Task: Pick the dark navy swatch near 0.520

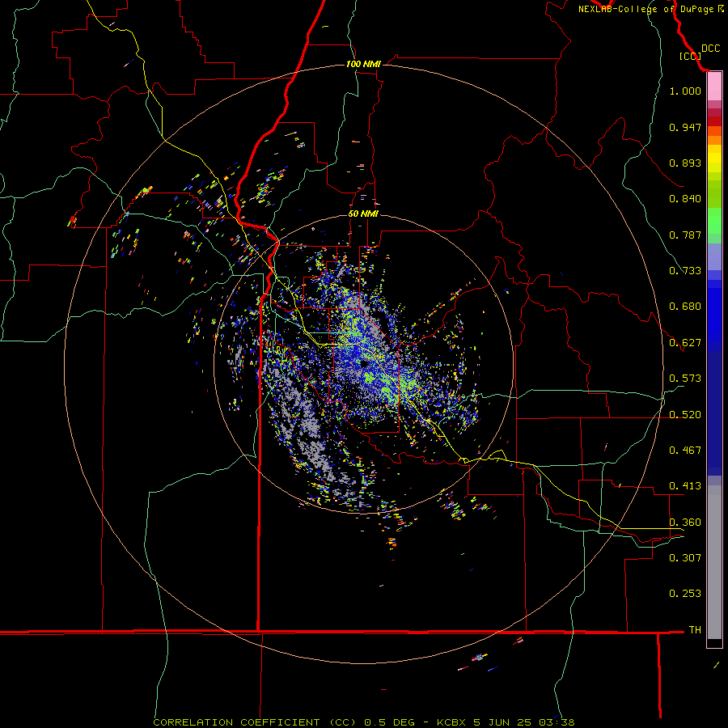Action: (x=714, y=411)
